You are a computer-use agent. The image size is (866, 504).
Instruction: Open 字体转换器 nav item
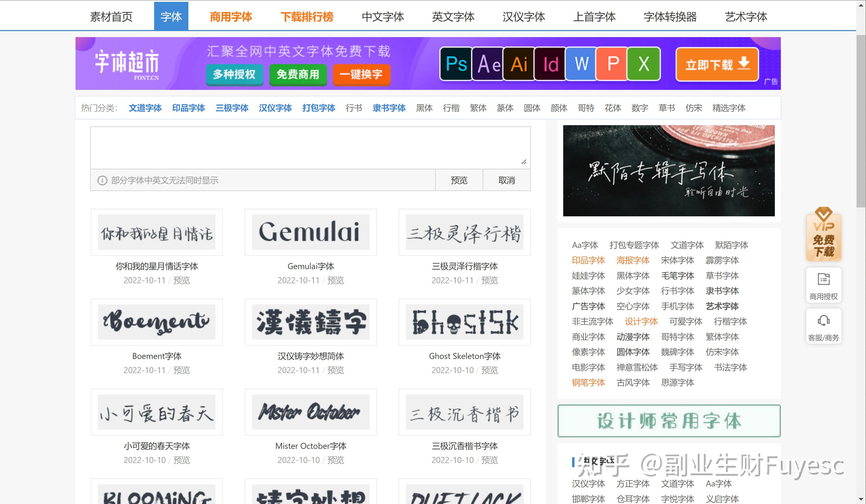coord(670,16)
